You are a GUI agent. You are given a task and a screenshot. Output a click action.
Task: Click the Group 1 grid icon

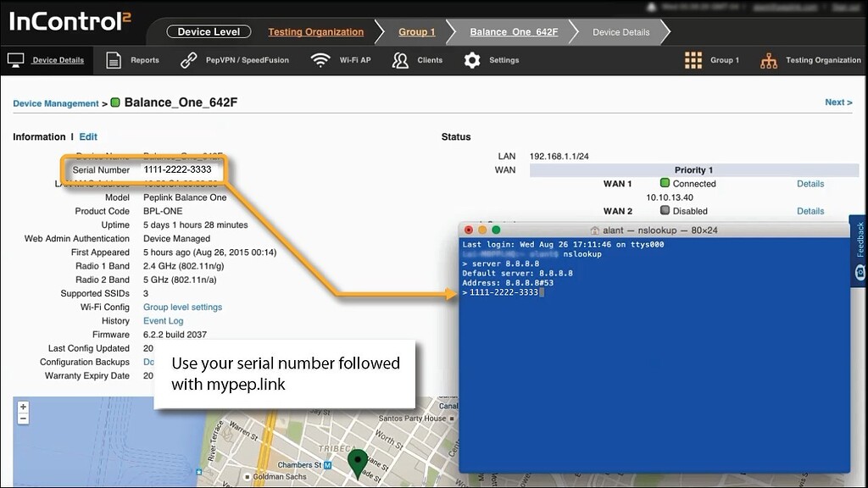coord(693,60)
